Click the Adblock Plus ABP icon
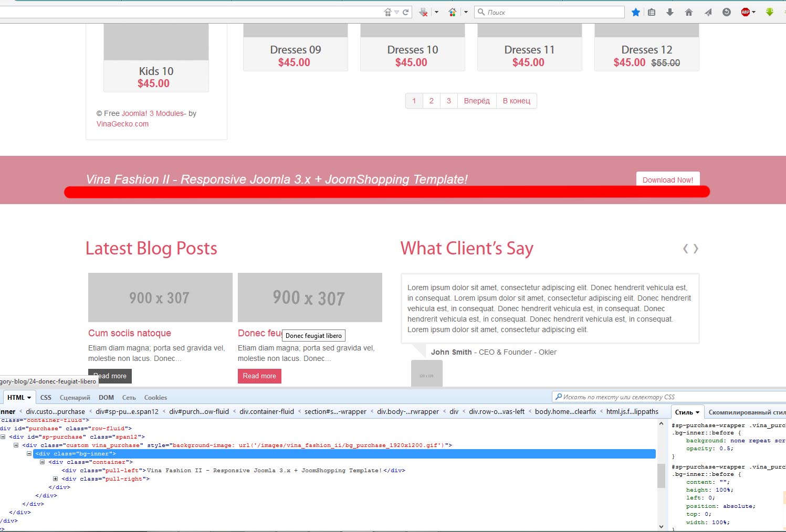 (746, 12)
